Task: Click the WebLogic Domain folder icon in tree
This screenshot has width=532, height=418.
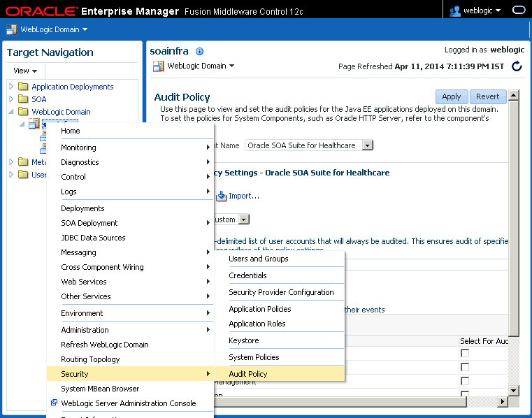Action: [23, 111]
